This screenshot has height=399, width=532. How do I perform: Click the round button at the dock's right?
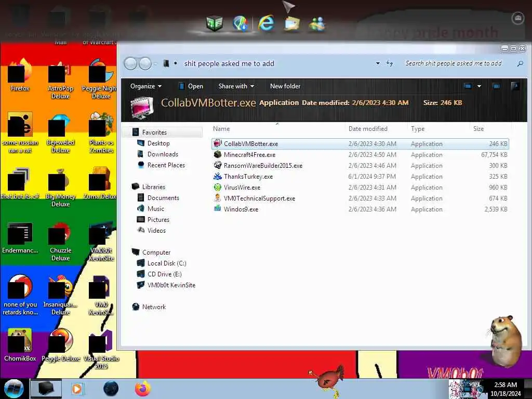point(518,18)
